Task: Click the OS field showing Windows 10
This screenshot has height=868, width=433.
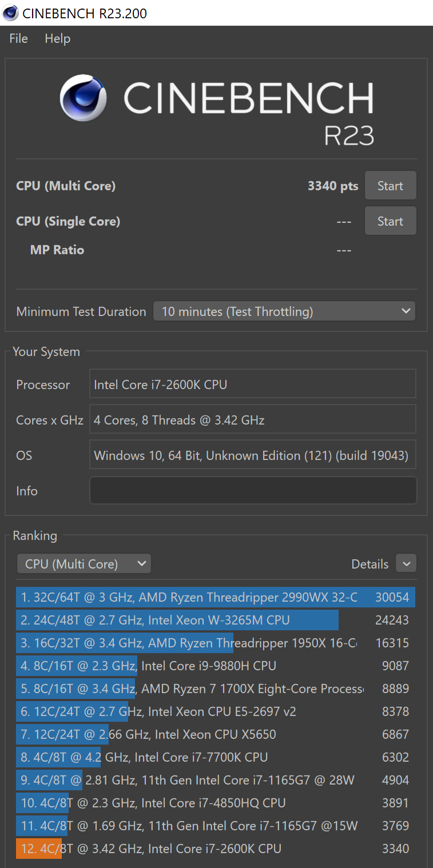Action: [x=253, y=455]
